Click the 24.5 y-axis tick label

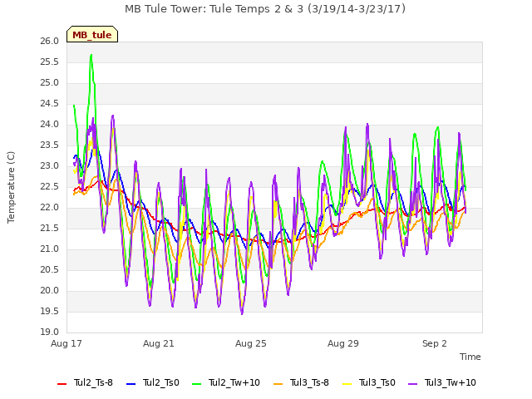click(x=50, y=104)
